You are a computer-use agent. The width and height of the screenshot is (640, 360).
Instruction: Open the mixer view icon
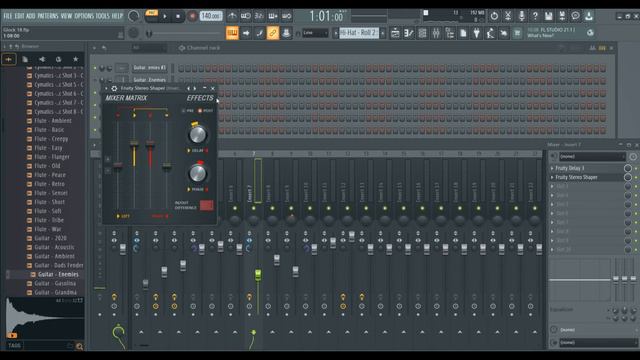pos(436,33)
